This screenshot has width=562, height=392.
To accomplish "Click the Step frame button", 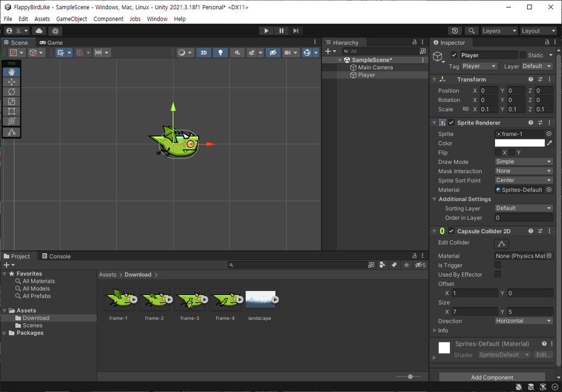I will [x=296, y=31].
